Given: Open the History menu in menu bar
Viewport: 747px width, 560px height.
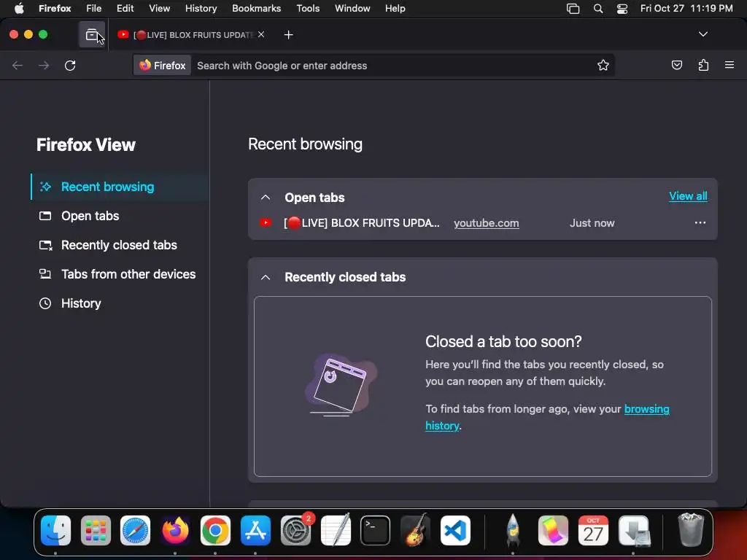Looking at the screenshot, I should tap(201, 9).
